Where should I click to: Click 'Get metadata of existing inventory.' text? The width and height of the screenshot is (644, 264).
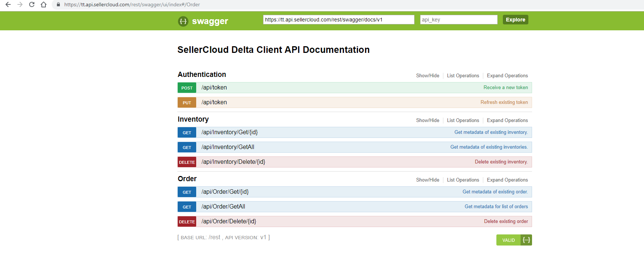click(x=491, y=132)
